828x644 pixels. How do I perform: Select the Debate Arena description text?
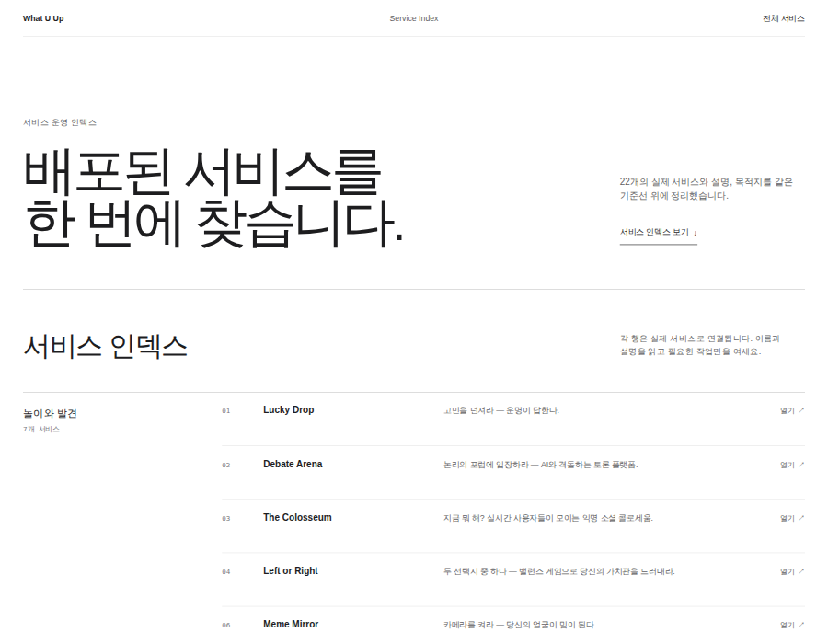tap(540, 465)
